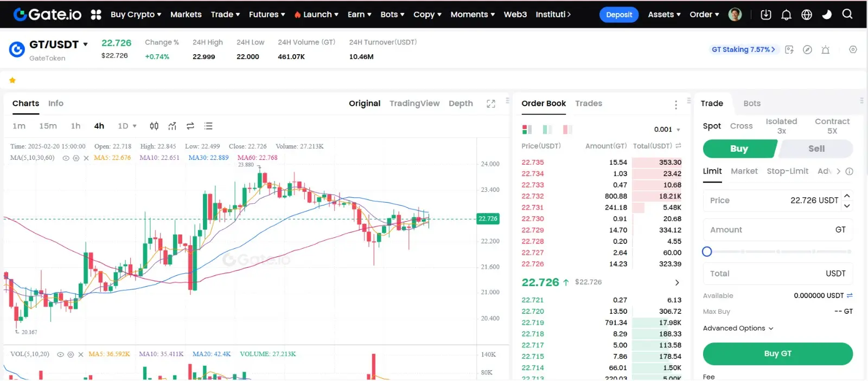Toggle dark mode moon icon
This screenshot has height=381, width=868.
point(827,15)
